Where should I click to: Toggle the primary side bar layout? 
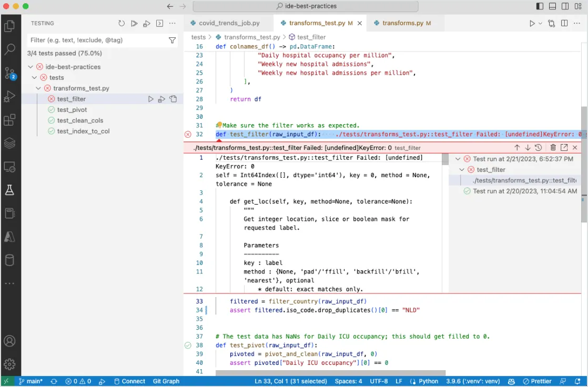pyautogui.click(x=540, y=6)
